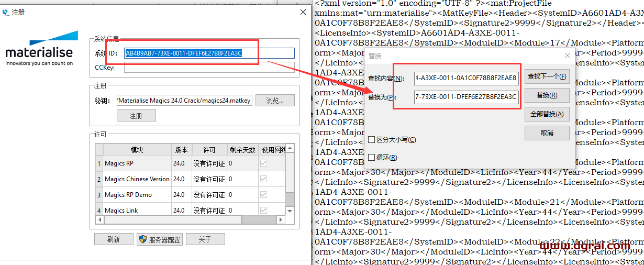The width and height of the screenshot is (644, 265).
Task: Select the Magics RP Demo cell
Action: point(137,195)
